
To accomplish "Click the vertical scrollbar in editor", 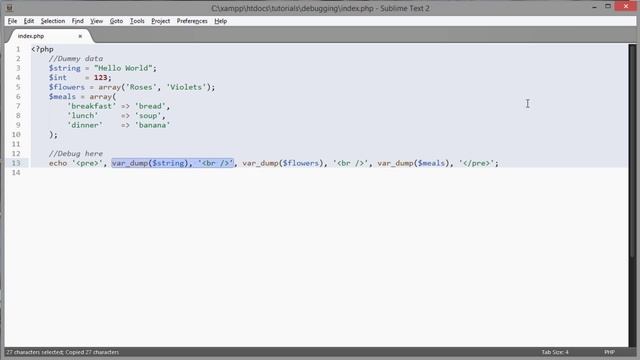I will [x=632, y=151].
